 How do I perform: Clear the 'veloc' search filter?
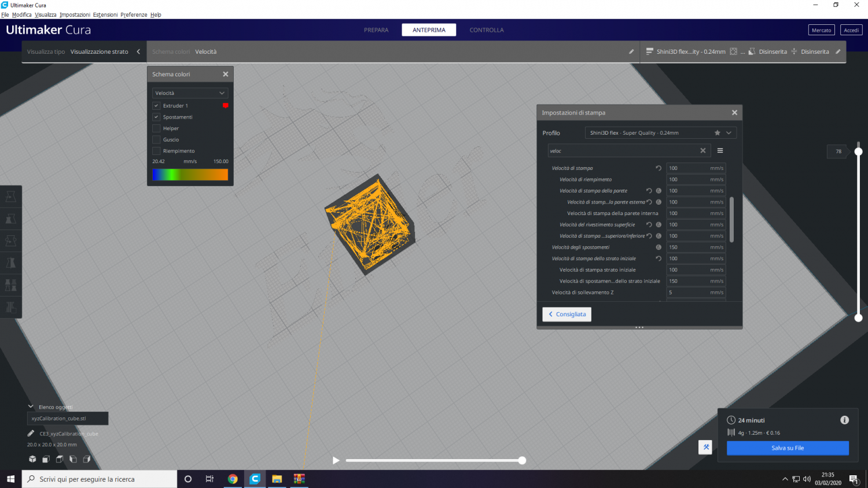coord(703,150)
